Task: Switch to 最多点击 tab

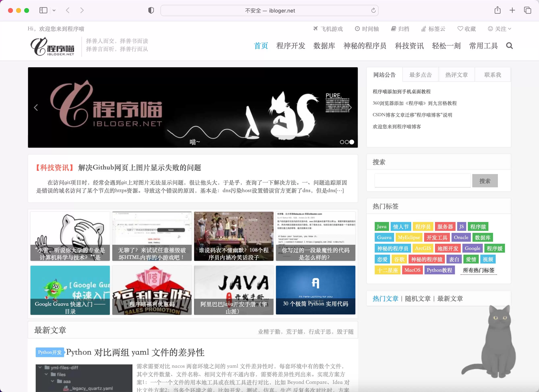Action: click(420, 75)
